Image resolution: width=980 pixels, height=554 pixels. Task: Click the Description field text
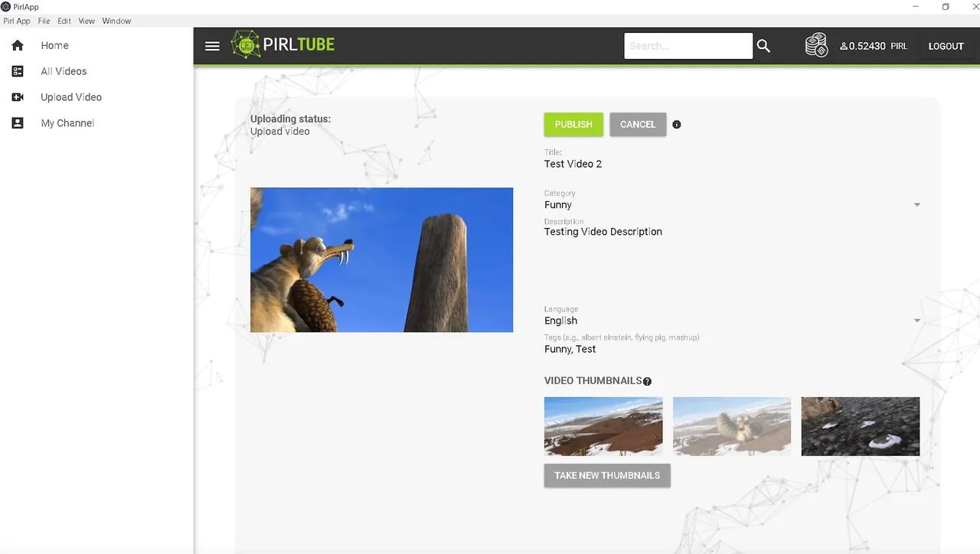click(x=603, y=232)
